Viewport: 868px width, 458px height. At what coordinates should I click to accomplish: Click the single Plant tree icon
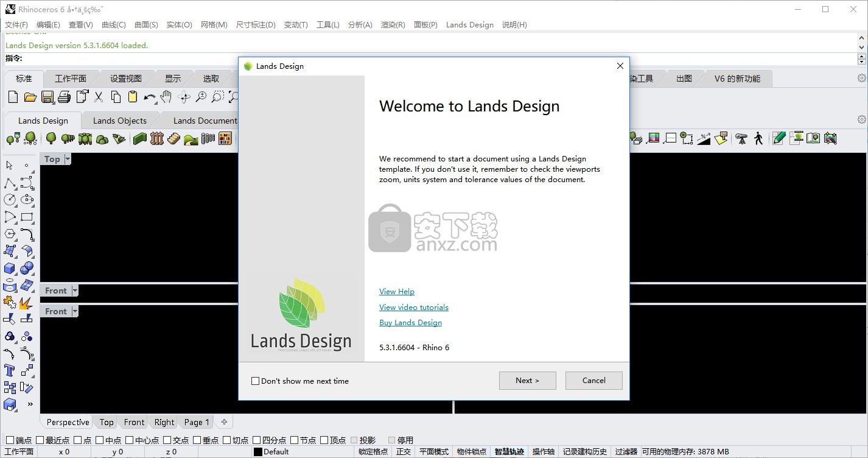pos(51,138)
